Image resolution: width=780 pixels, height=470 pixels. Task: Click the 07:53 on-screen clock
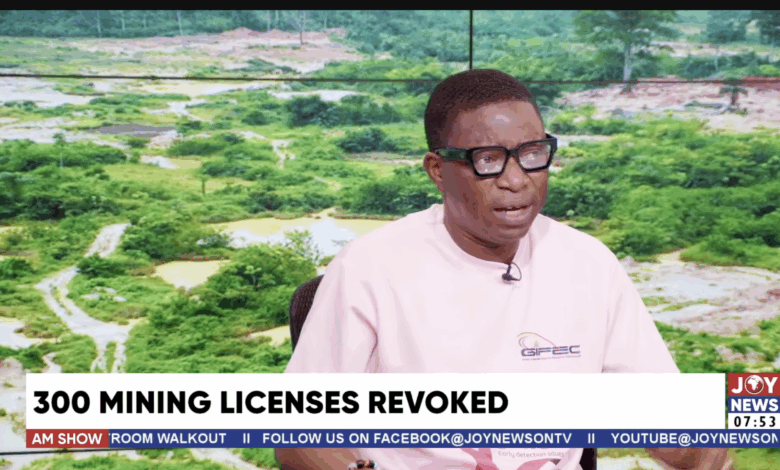tap(752, 421)
